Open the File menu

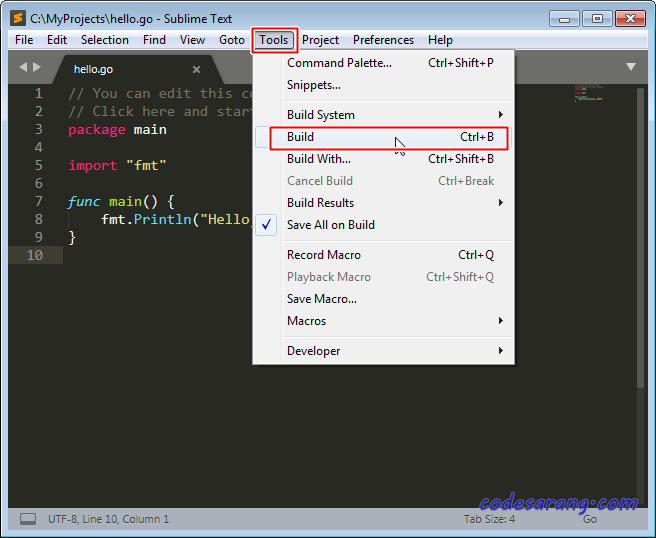pyautogui.click(x=24, y=40)
